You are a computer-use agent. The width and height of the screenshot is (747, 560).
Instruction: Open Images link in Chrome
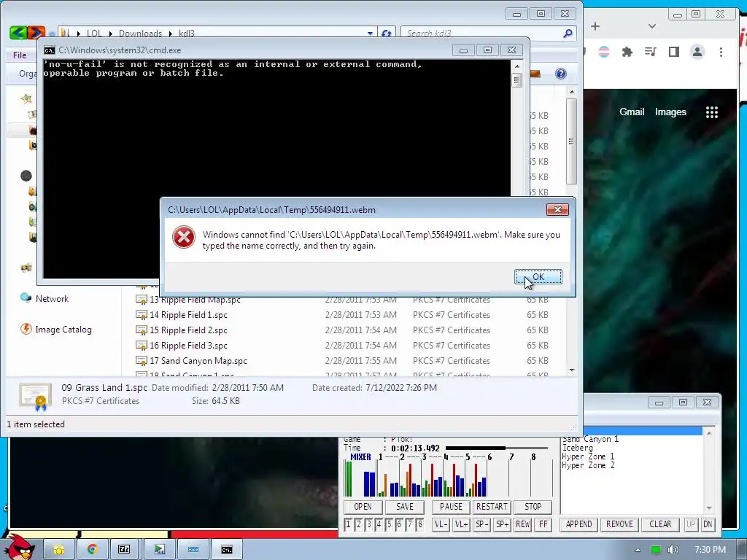670,112
